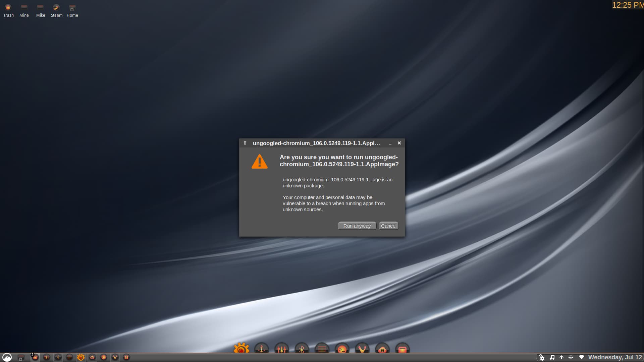
Task: Open the Wi-Fi network tray icon
Action: 582,357
